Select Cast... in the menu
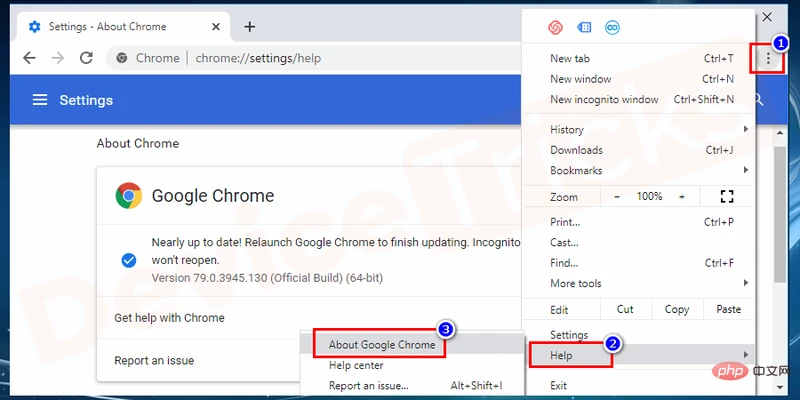 coord(638,242)
